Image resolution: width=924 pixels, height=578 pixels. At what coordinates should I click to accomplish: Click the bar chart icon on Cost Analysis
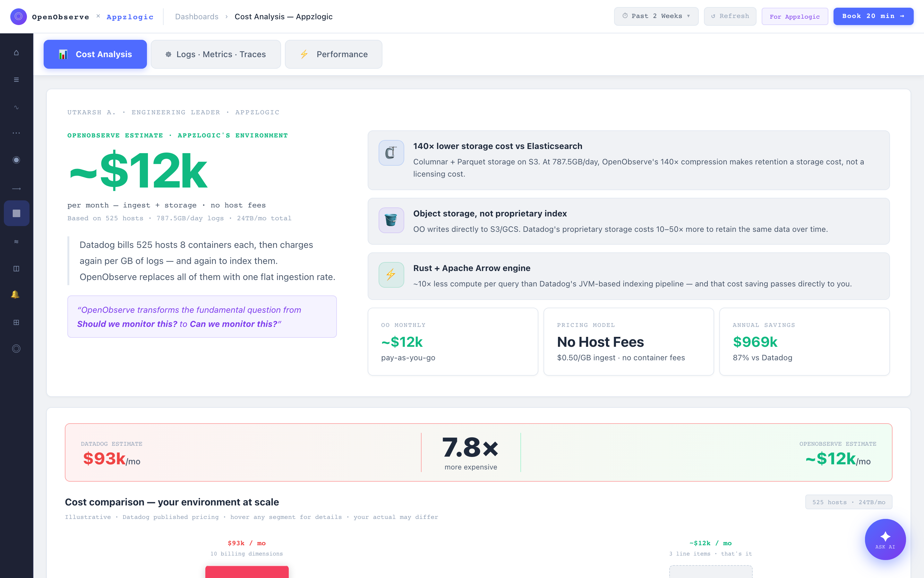point(64,54)
